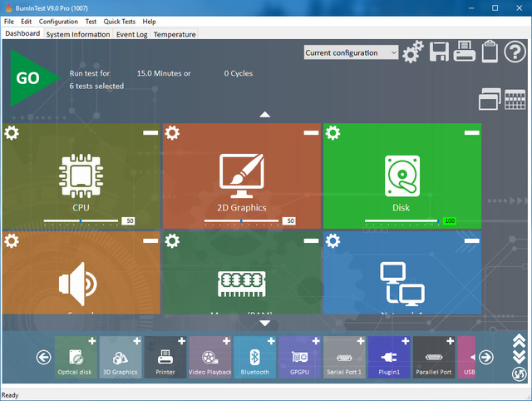
Task: Open the Quick Tests menu
Action: (120, 21)
